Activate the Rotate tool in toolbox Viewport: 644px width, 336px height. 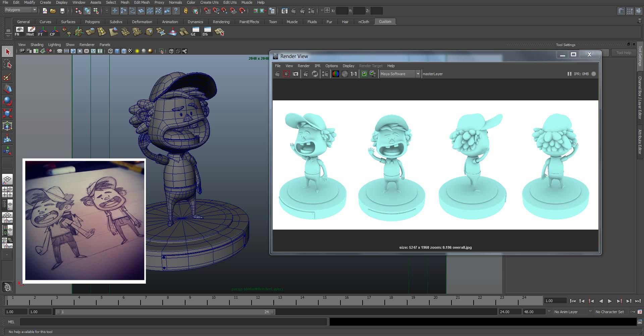click(x=7, y=101)
